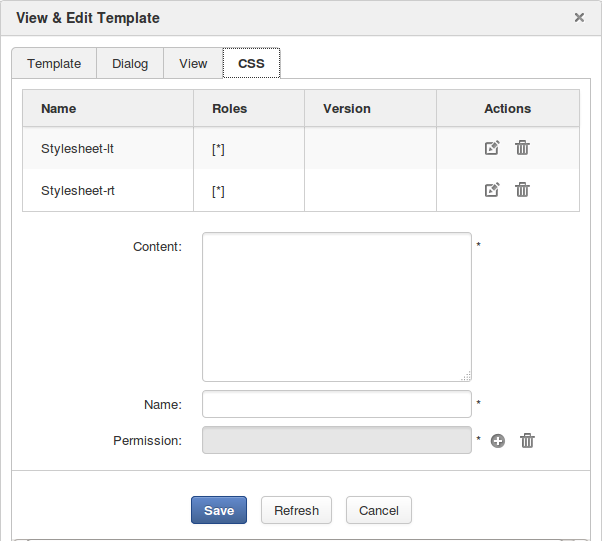Click into the Name field

tap(337, 404)
